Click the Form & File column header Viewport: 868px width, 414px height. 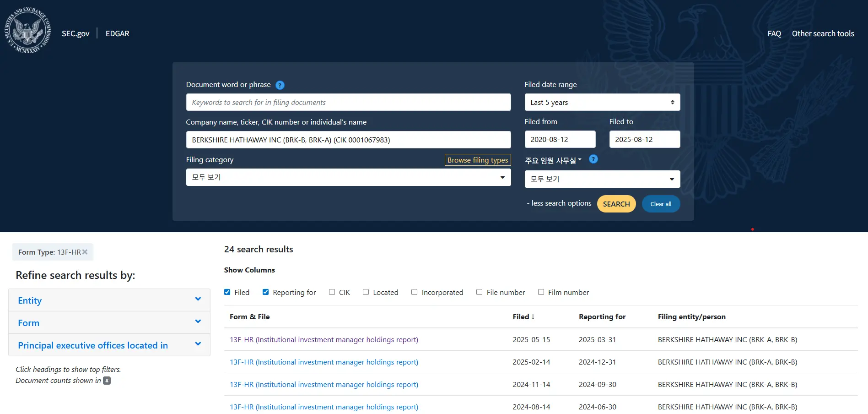click(250, 317)
